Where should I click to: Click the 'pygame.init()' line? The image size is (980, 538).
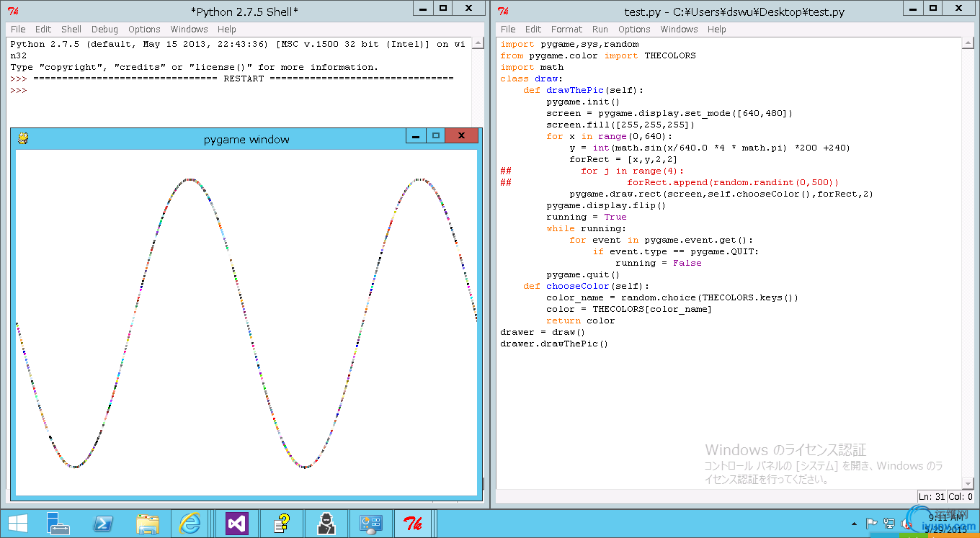coord(583,102)
